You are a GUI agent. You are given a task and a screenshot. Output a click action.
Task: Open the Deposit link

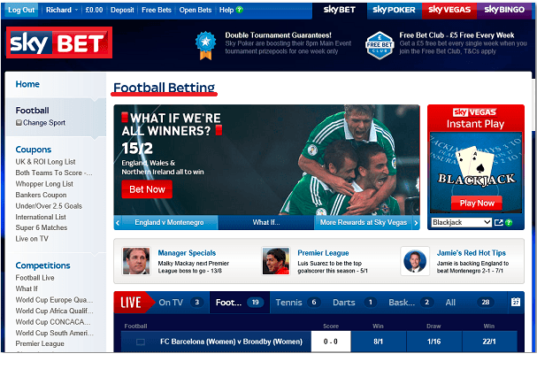[x=122, y=10]
